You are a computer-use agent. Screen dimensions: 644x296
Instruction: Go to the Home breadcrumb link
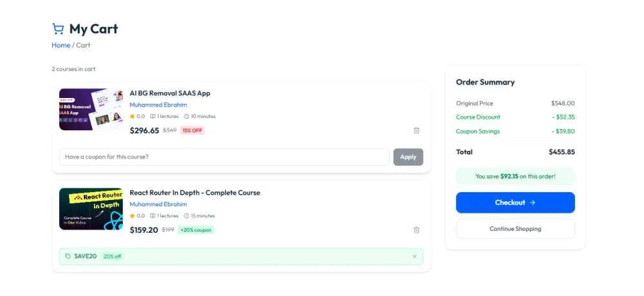[61, 45]
